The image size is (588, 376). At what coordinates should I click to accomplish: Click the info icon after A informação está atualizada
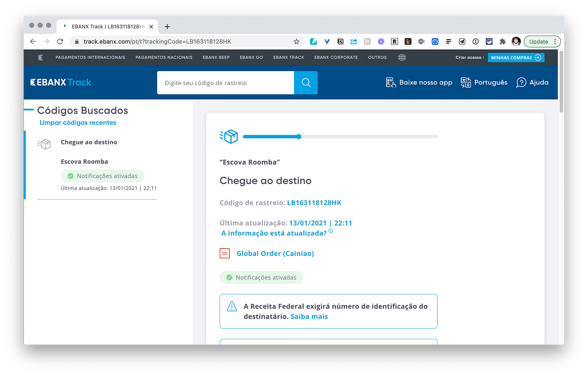click(331, 231)
